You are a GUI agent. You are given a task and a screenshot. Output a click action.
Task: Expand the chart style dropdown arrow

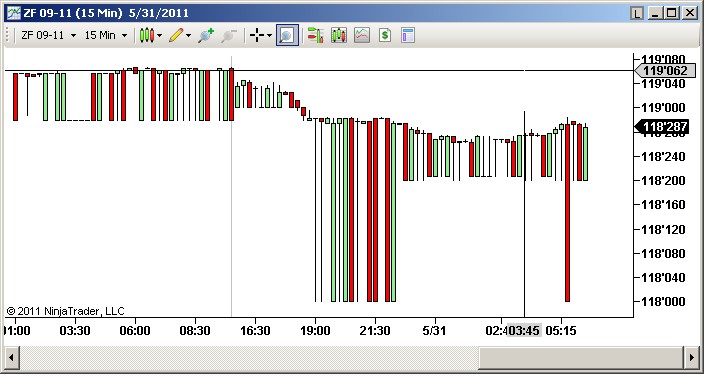point(159,35)
